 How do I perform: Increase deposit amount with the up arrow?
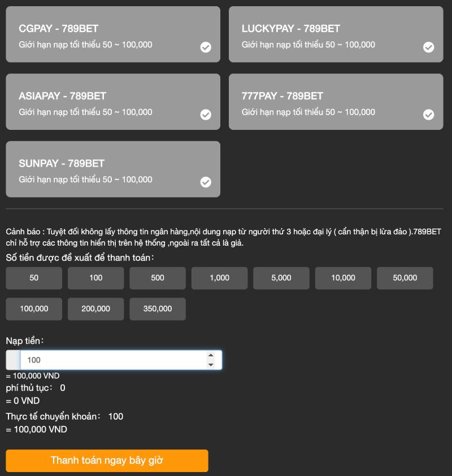pyautogui.click(x=211, y=356)
